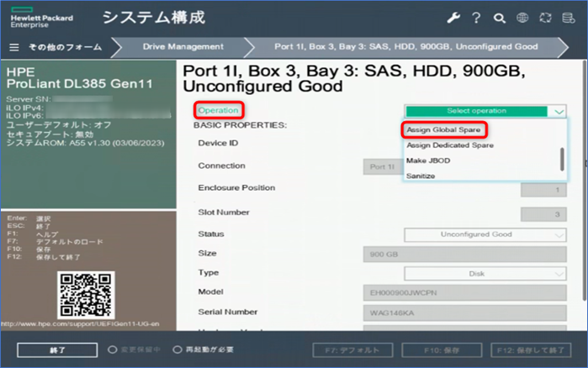Click the QR code image
Viewport: 588px width, 368px height.
click(x=86, y=295)
